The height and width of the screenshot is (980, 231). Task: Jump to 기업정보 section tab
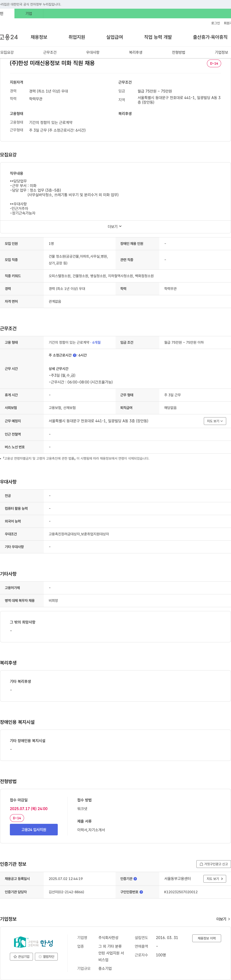[x=222, y=52]
